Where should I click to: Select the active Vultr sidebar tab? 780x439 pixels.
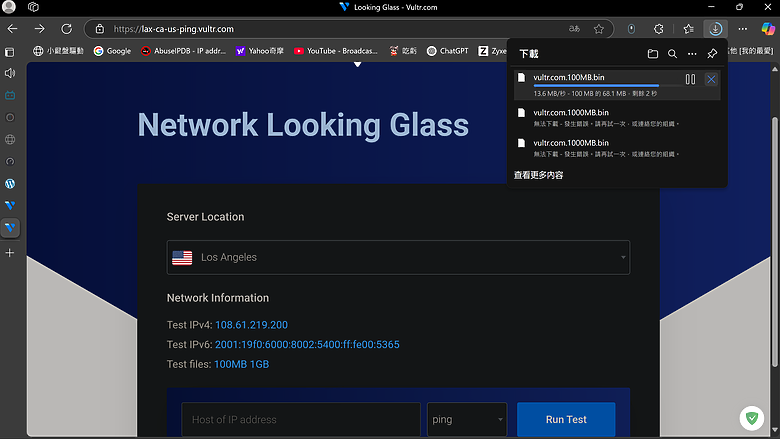[x=10, y=227]
